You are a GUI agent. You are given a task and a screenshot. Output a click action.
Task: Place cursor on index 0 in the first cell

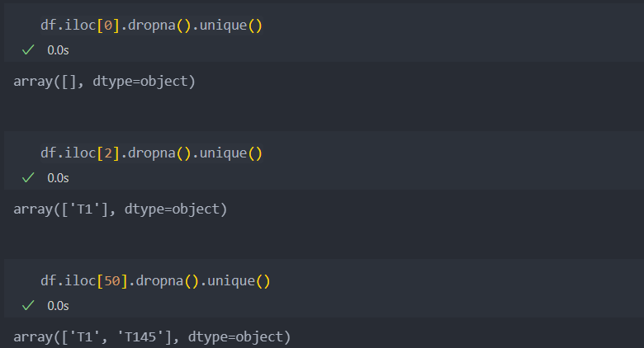tap(108, 26)
